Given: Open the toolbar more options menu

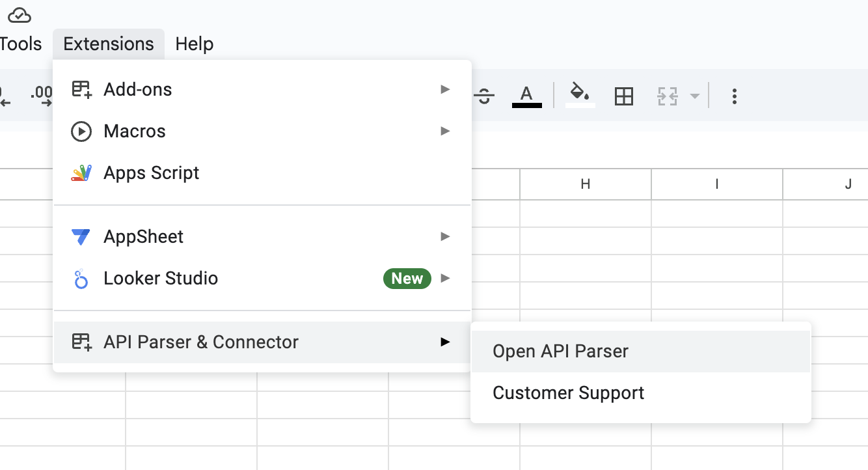Looking at the screenshot, I should click(735, 97).
